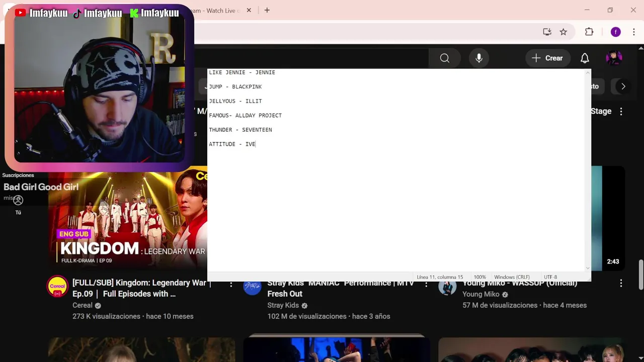Open Young Miko channel avatar

447,287
